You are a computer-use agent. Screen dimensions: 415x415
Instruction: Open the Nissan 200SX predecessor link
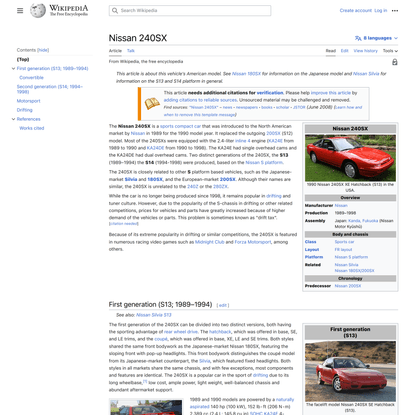click(348, 286)
